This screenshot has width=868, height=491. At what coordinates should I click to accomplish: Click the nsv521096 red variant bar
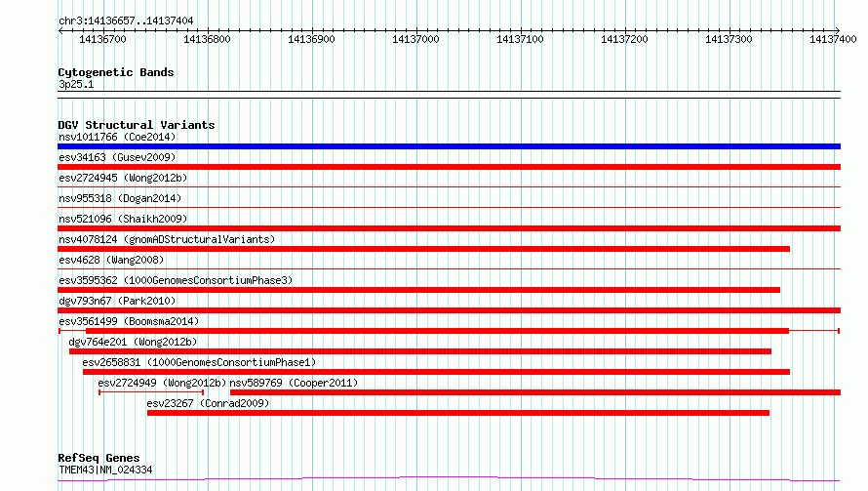[x=449, y=228]
